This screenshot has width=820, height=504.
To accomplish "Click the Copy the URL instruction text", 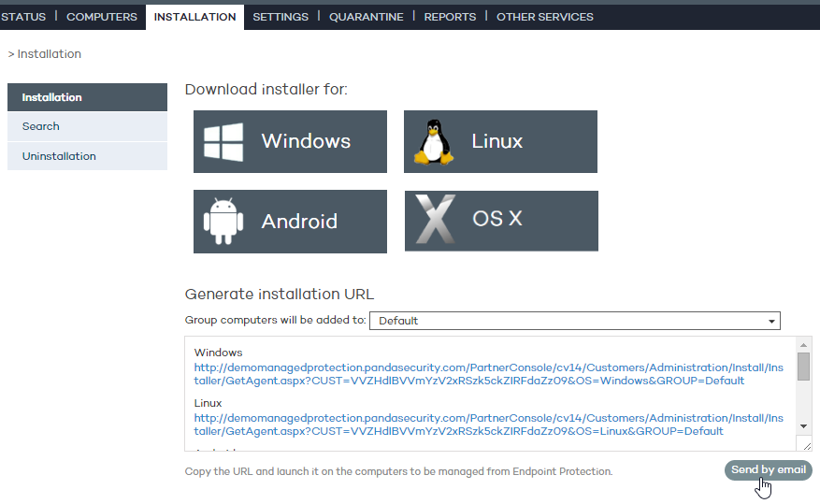I will coord(398,471).
